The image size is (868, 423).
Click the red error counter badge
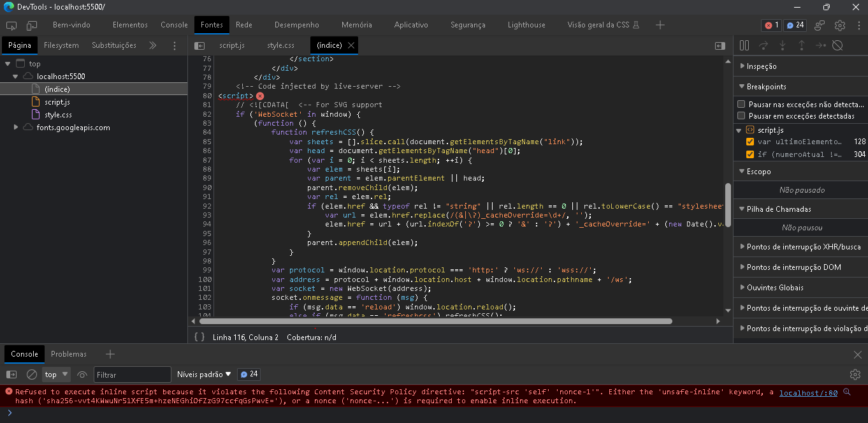pyautogui.click(x=770, y=25)
